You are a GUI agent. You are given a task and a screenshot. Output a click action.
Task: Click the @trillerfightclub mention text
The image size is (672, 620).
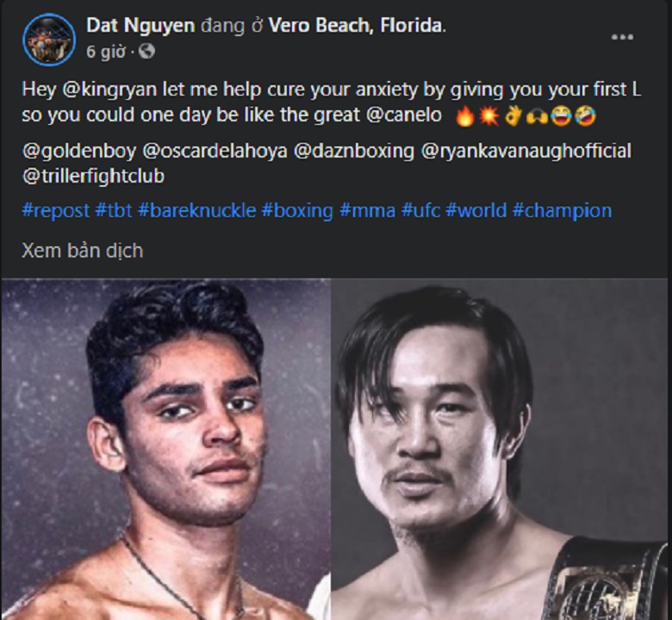point(93,177)
